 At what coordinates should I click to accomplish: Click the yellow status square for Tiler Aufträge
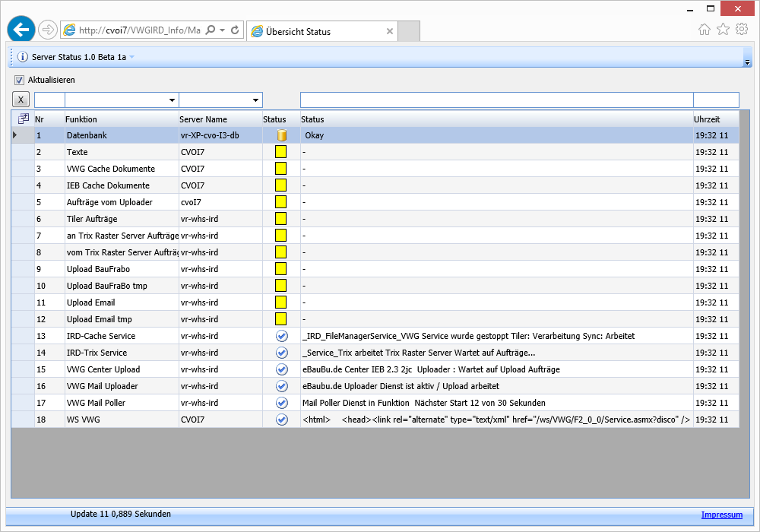coord(280,219)
